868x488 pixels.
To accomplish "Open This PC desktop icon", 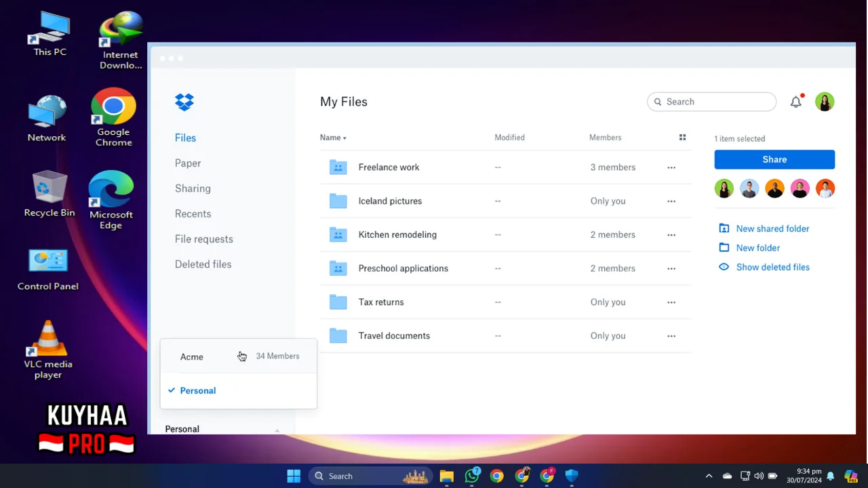I will click(x=50, y=34).
